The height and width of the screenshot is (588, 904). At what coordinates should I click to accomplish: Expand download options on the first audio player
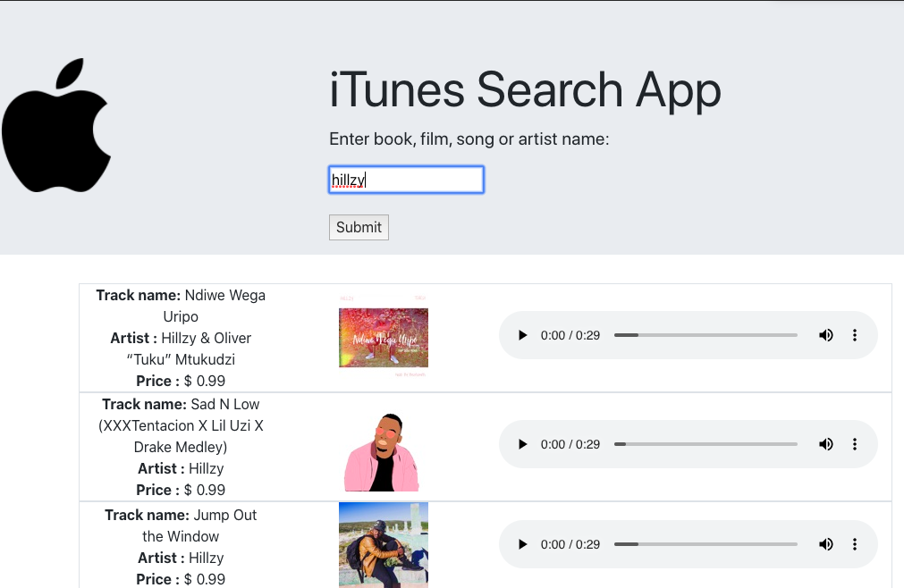[x=855, y=334]
